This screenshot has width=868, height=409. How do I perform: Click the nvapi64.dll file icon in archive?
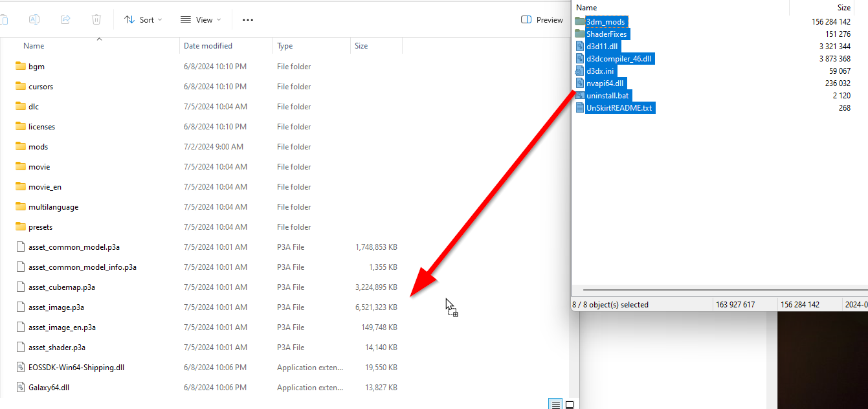click(x=579, y=83)
